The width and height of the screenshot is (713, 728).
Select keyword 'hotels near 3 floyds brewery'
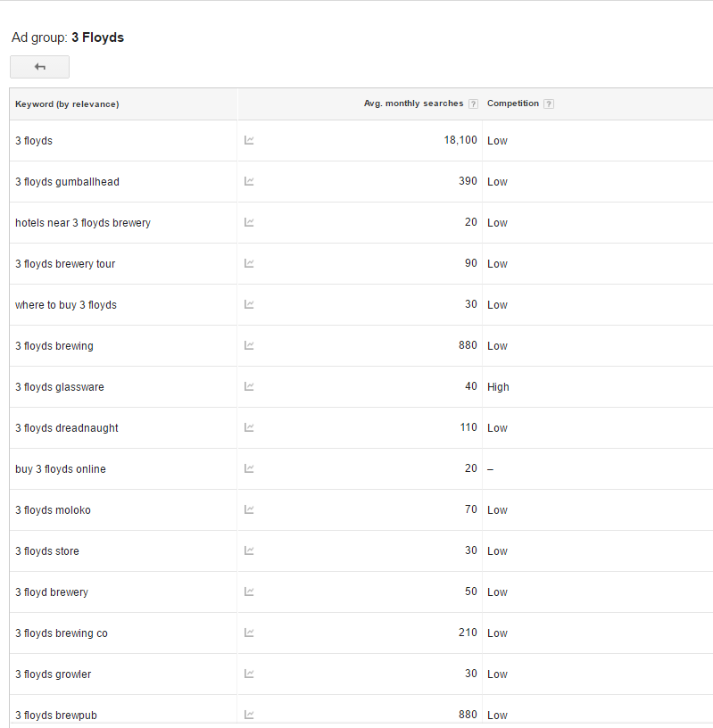pyautogui.click(x=83, y=223)
